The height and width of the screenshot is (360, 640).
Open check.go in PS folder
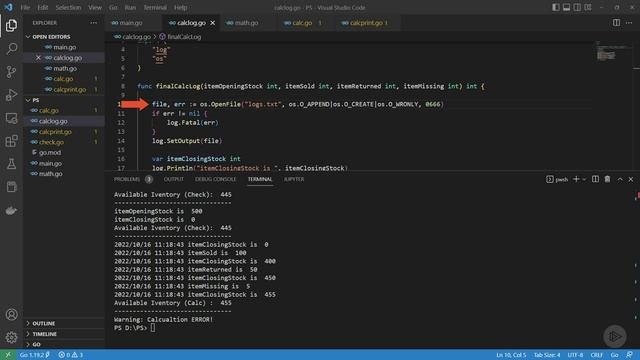pos(51,142)
